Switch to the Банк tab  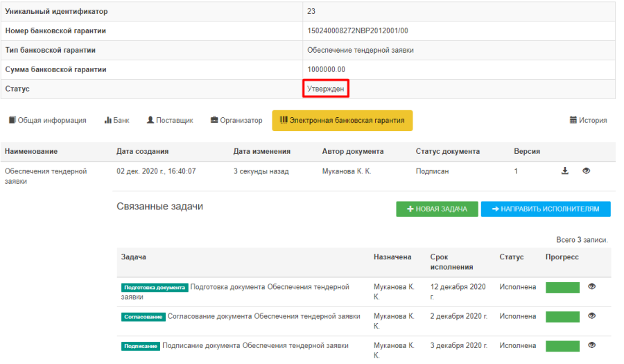(x=116, y=121)
